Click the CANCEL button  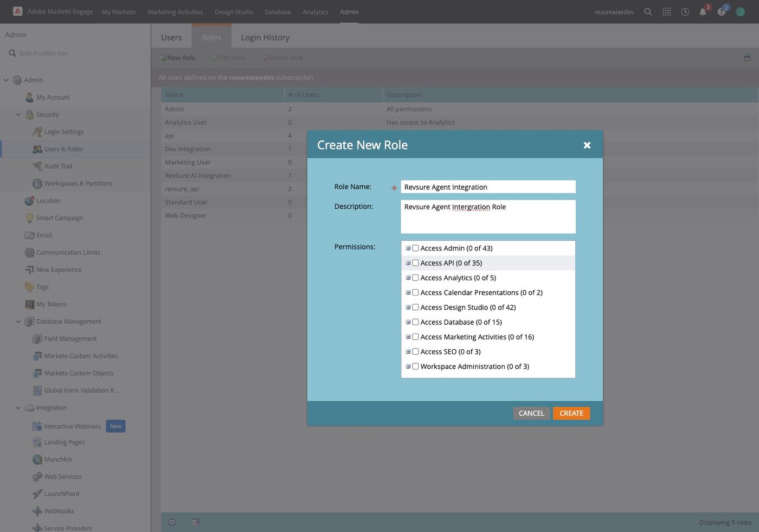point(531,413)
